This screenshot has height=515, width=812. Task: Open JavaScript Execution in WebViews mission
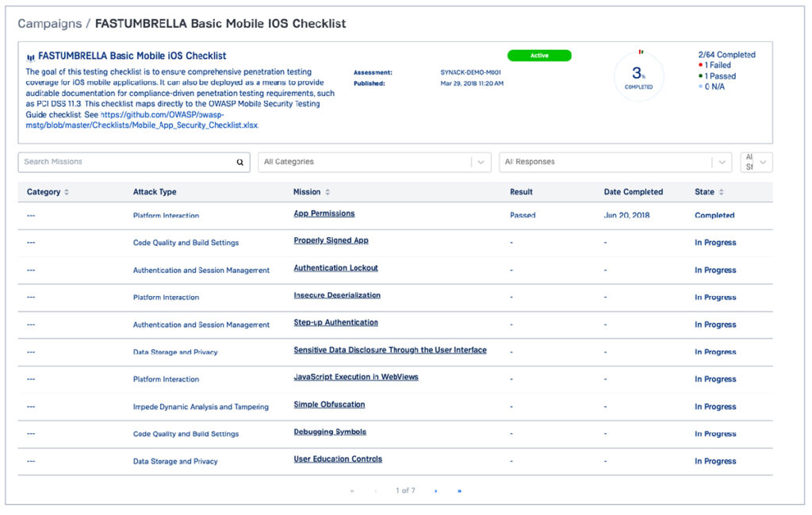coord(355,377)
